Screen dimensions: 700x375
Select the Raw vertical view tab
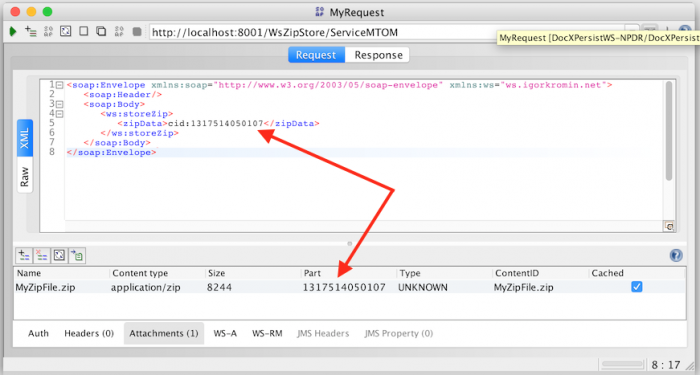[25, 176]
